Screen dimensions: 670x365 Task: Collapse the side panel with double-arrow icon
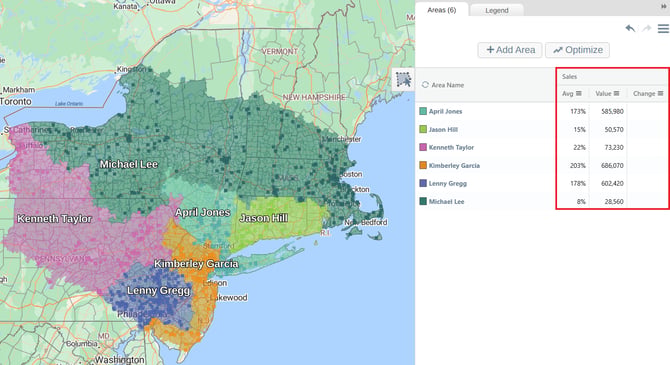664,6
